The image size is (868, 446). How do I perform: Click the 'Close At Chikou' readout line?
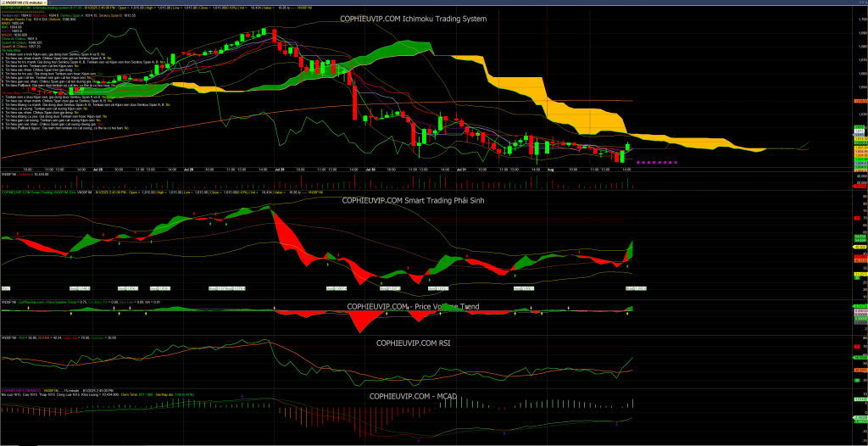[19, 39]
